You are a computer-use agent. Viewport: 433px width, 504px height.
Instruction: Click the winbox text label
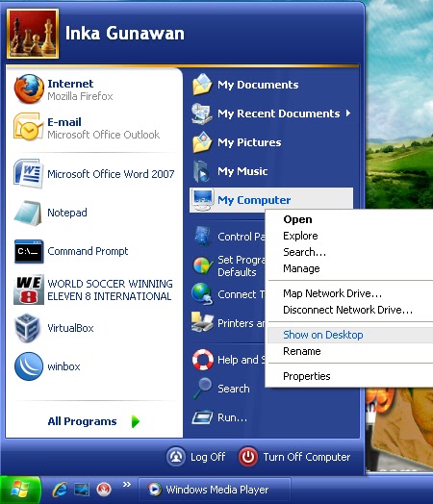[x=64, y=366]
